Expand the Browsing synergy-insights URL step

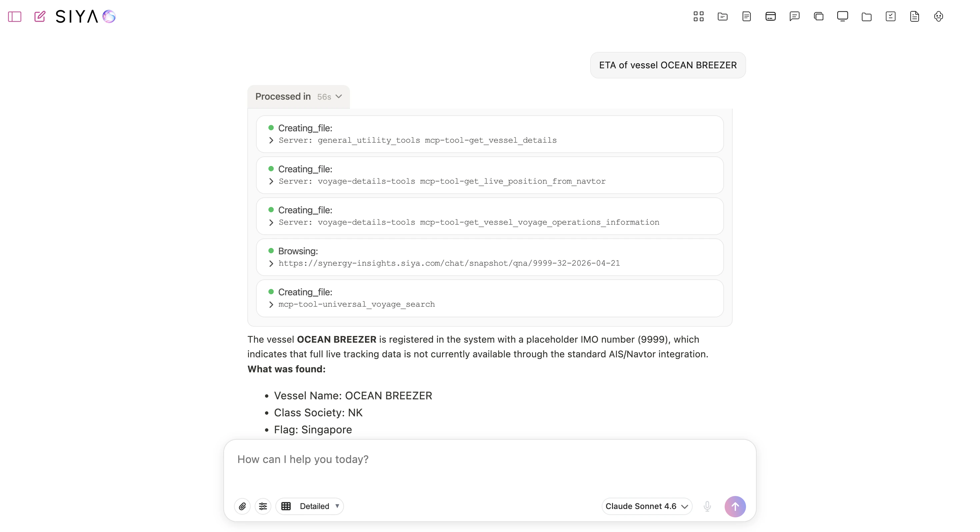(x=271, y=263)
